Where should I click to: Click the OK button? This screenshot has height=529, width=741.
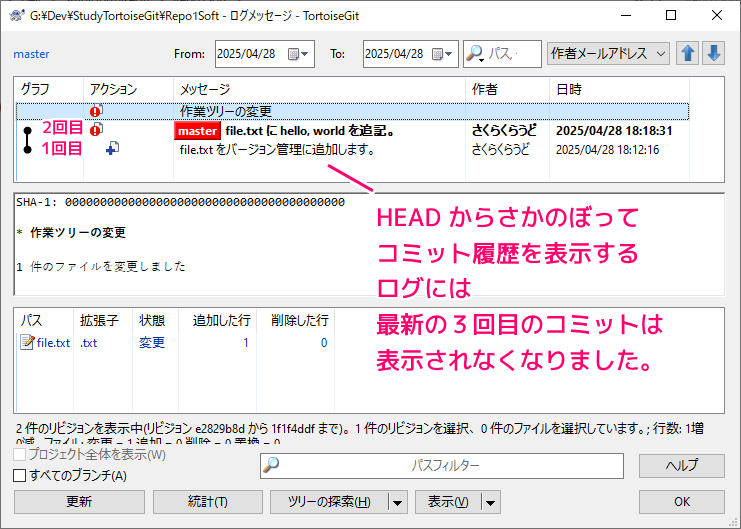(x=681, y=502)
